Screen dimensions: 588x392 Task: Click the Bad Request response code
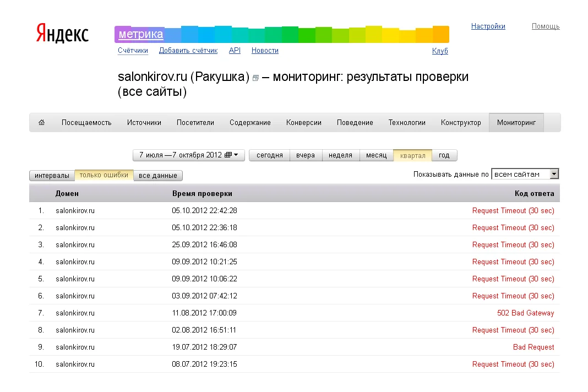pos(533,347)
